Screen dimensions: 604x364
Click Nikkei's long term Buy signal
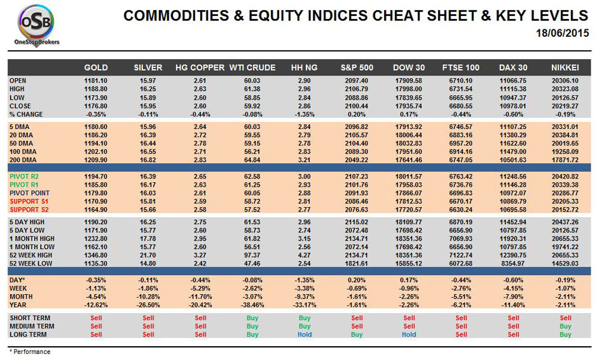click(565, 334)
